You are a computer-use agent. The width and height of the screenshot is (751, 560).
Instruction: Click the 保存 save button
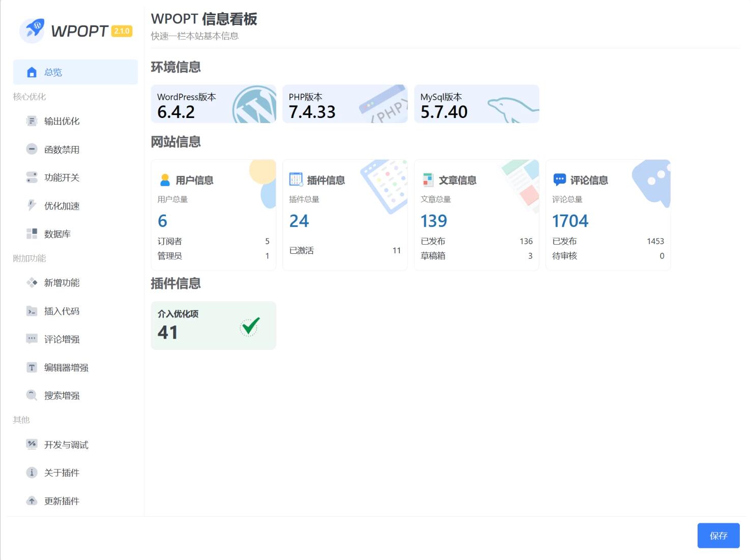click(x=718, y=535)
